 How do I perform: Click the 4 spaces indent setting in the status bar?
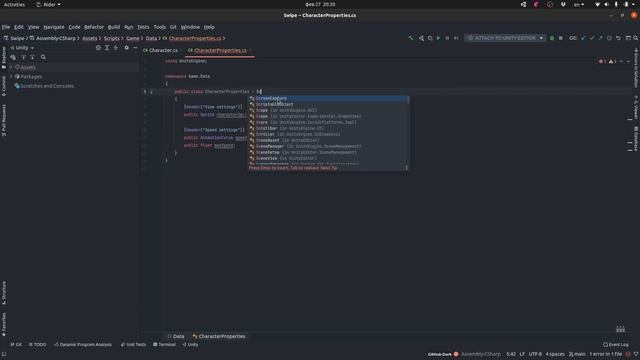pyautogui.click(x=555, y=354)
